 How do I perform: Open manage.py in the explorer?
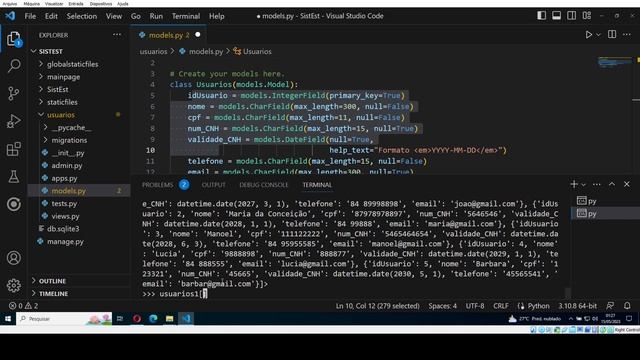(x=65, y=241)
